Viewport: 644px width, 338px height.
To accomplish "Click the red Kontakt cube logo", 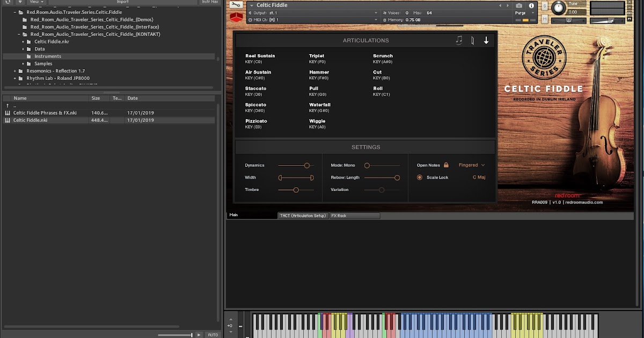I will tap(236, 17).
